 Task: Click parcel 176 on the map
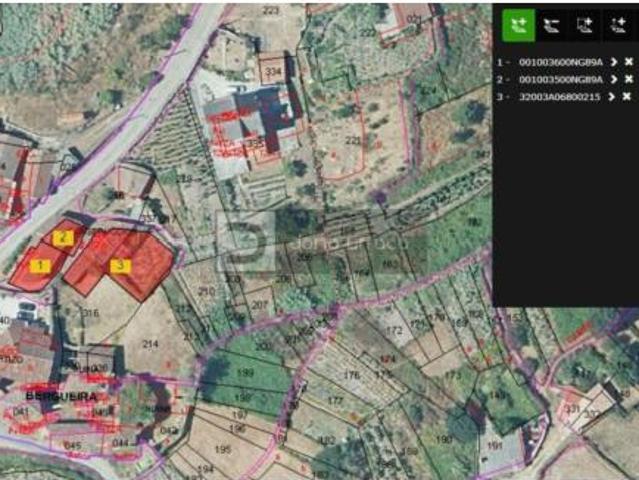click(x=352, y=375)
